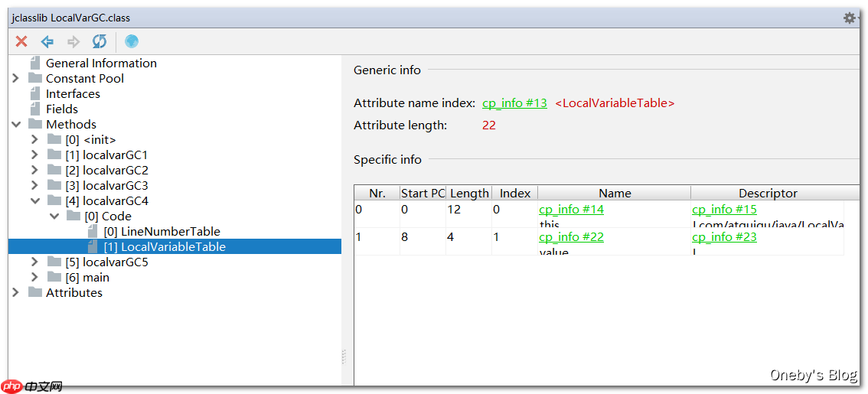Viewport: 868px width, 394px height.
Task: Open the settings gear icon
Action: click(x=850, y=18)
